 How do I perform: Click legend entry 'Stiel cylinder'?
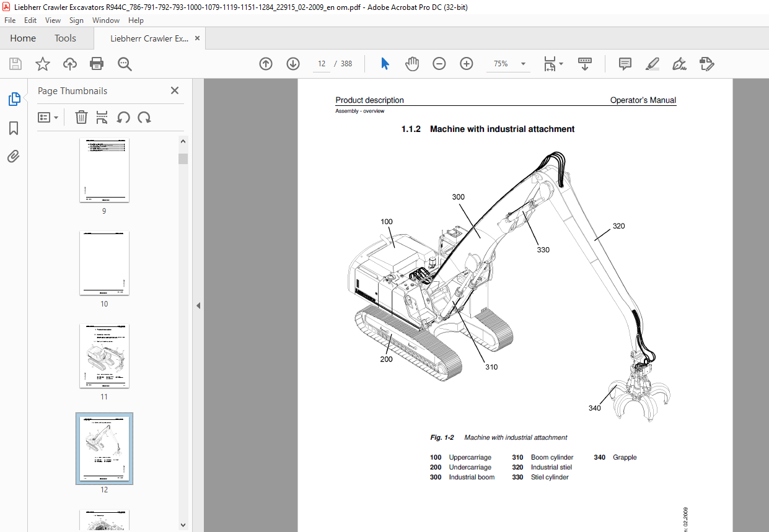tap(550, 477)
